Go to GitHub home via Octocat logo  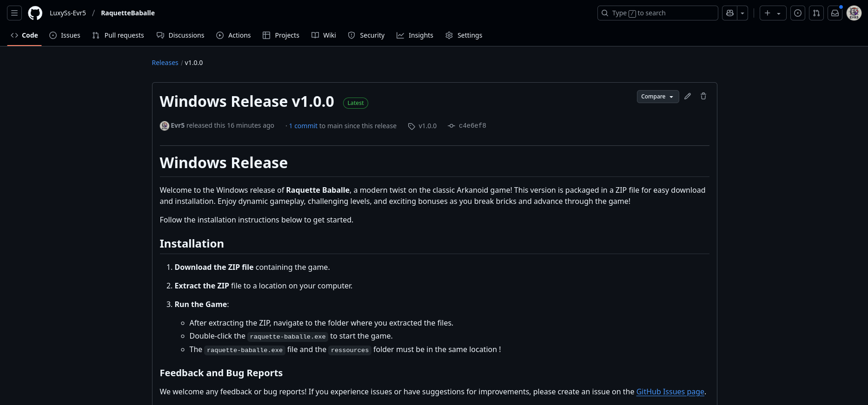point(35,13)
